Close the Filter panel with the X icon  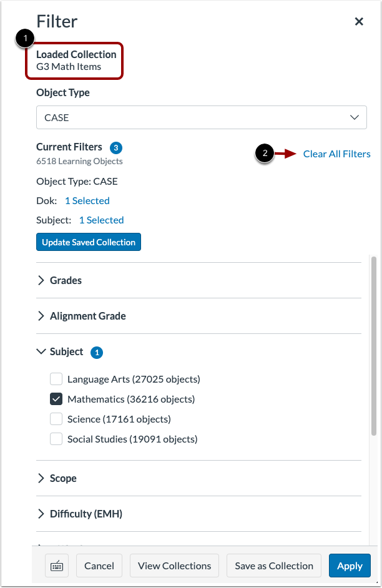point(359,21)
